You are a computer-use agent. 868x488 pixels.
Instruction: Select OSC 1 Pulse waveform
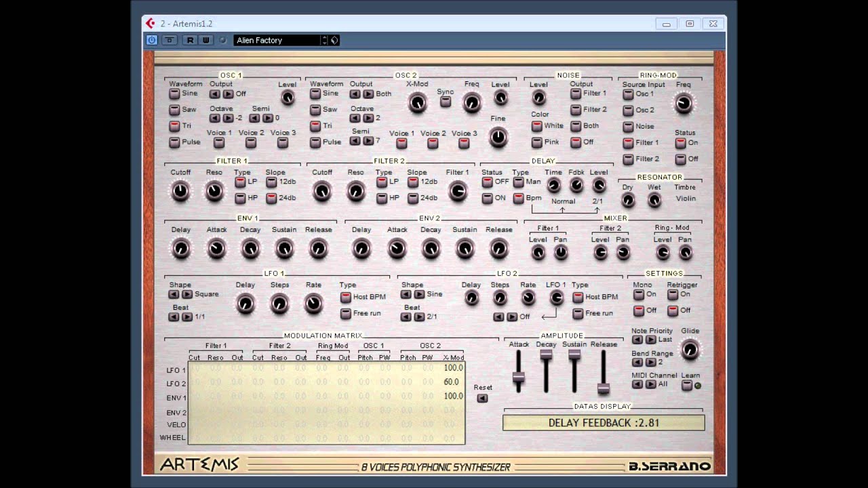[174, 142]
